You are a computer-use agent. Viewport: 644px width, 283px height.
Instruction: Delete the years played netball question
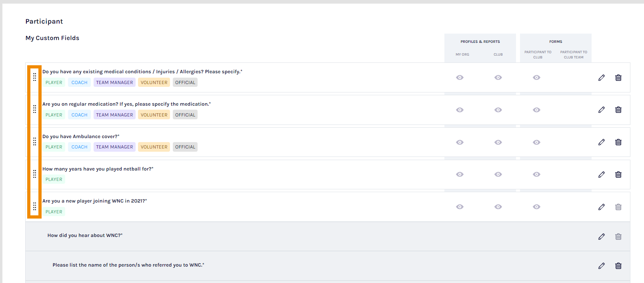click(618, 175)
